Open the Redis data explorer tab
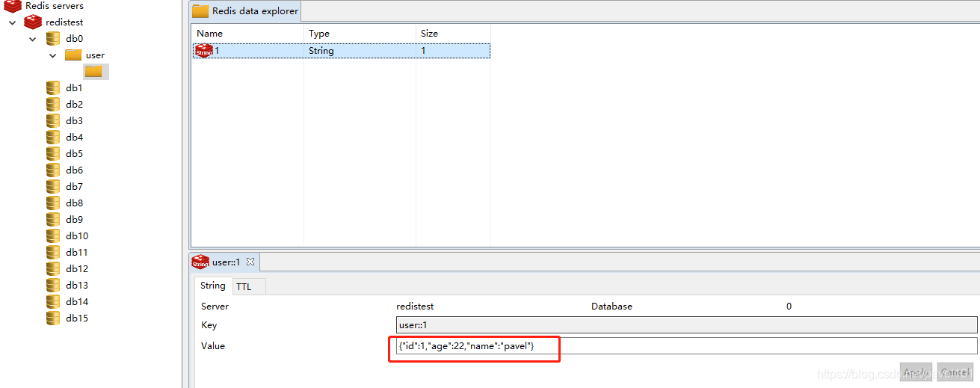Image resolution: width=980 pixels, height=388 pixels. [x=246, y=11]
